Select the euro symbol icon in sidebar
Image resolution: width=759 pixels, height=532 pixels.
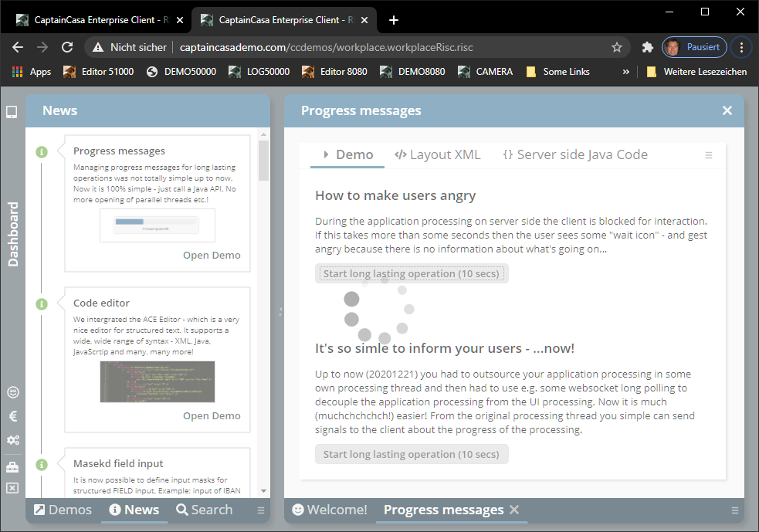(x=12, y=415)
